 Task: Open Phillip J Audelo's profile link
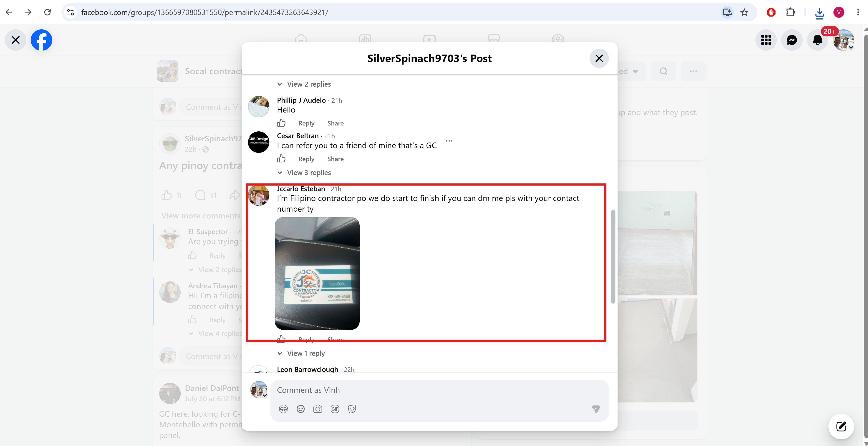pyautogui.click(x=301, y=100)
